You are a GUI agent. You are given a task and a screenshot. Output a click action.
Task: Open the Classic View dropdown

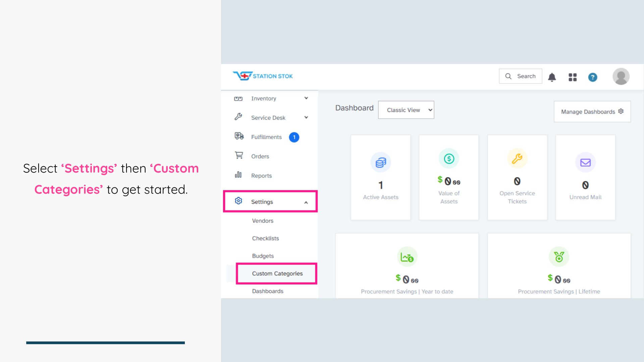406,110
